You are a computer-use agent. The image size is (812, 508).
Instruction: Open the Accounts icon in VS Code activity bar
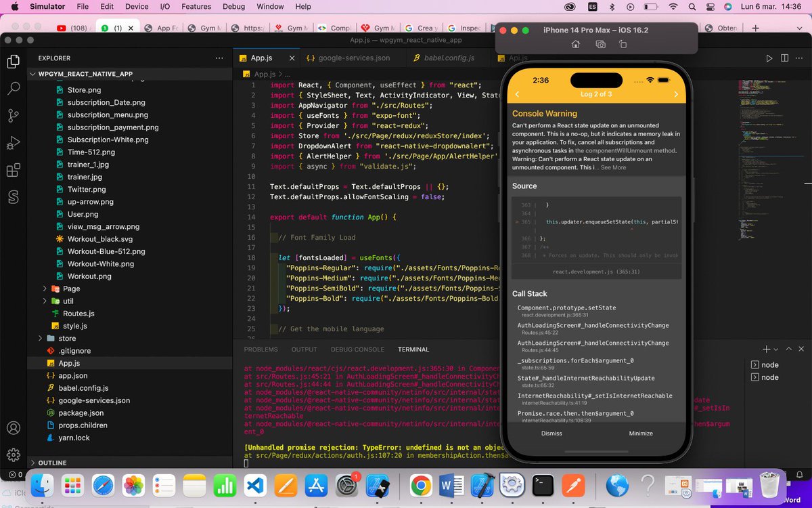[13, 428]
